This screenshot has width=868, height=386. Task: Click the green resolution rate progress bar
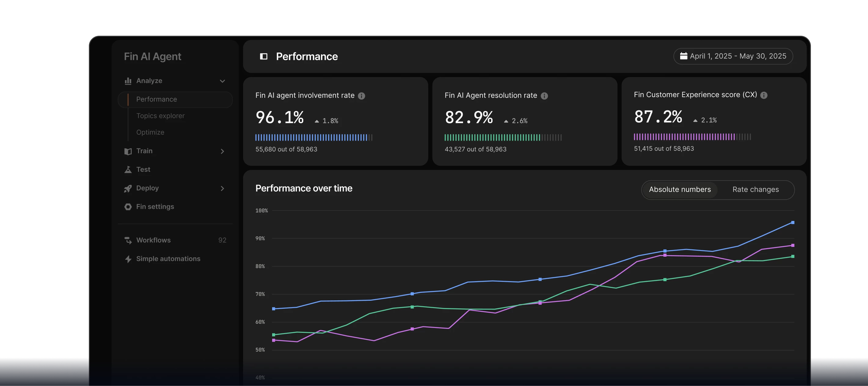[x=503, y=138]
